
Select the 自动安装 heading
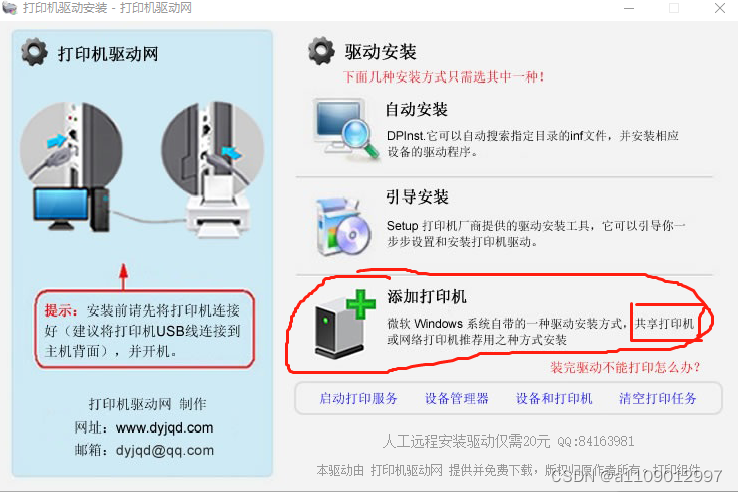point(417,110)
